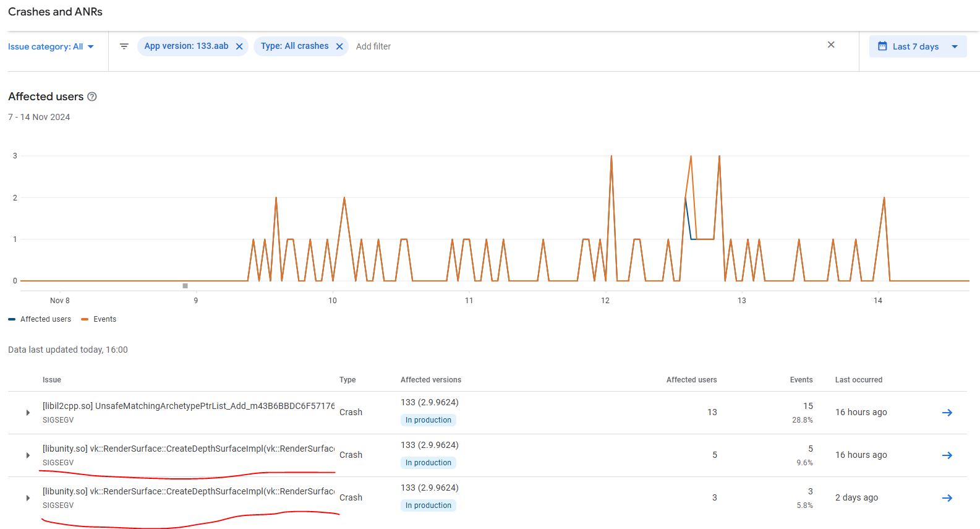Expand the libunity.so crash row with 5 events

(x=28, y=455)
